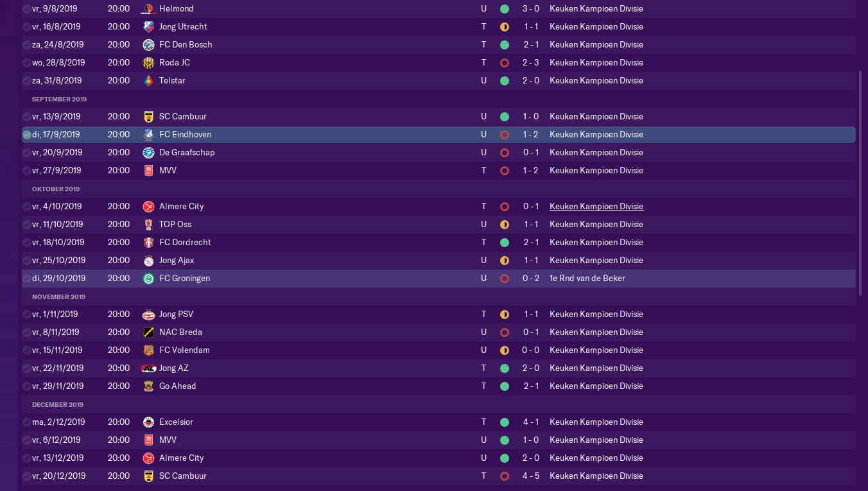Collapse the December 2019 month header

click(x=58, y=405)
